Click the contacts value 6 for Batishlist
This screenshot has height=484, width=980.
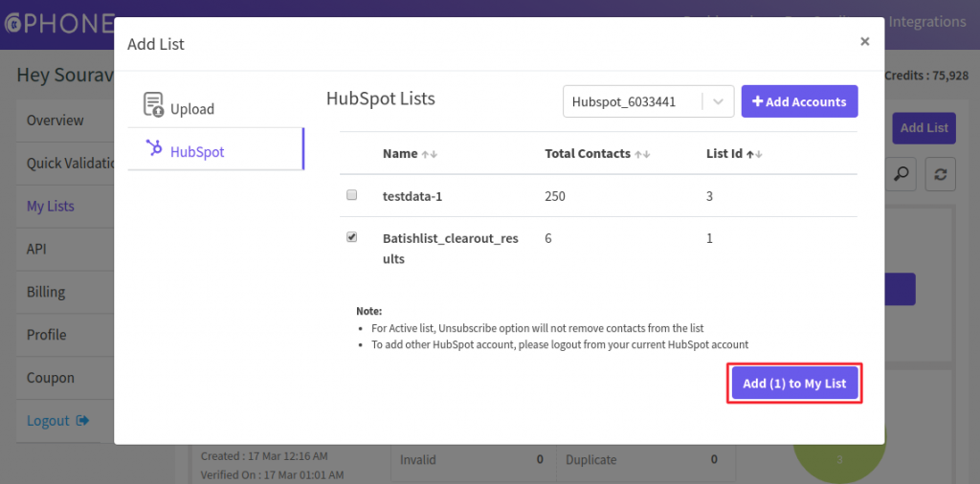548,238
